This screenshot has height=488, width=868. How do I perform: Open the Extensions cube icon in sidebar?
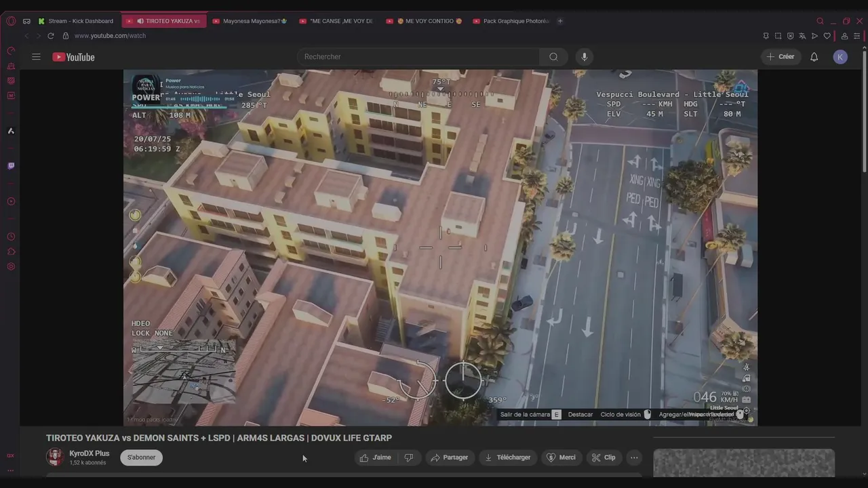11,251
